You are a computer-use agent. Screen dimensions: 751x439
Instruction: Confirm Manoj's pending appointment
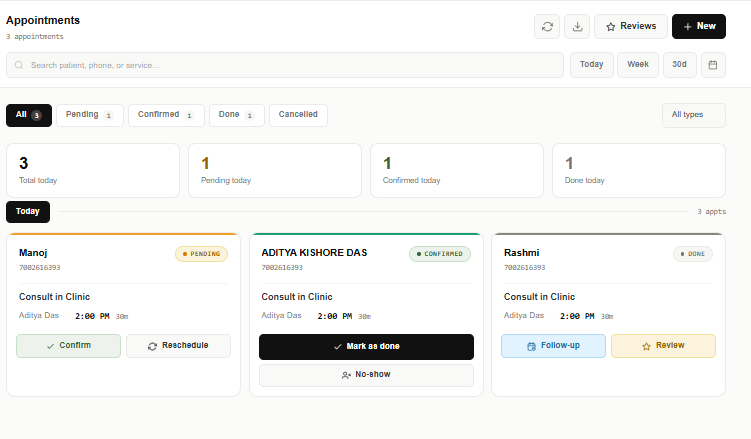coord(68,346)
